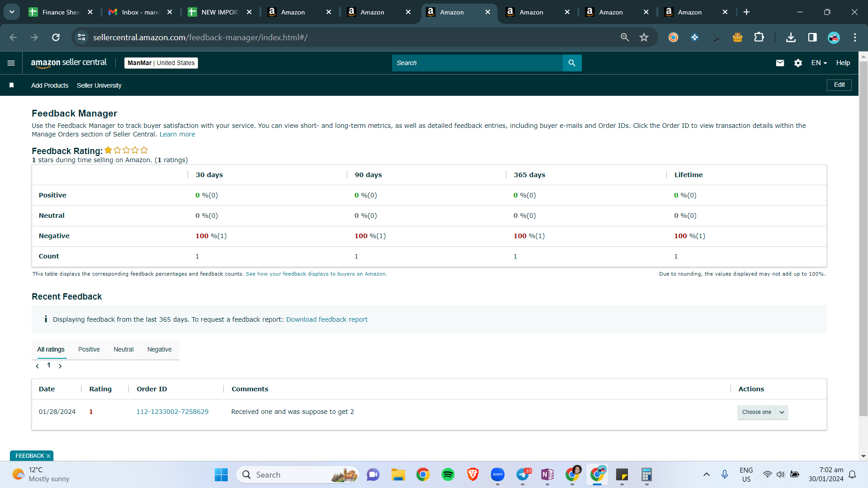The width and height of the screenshot is (868, 488).
Task: Open the clock and date panel
Action: [826, 474]
